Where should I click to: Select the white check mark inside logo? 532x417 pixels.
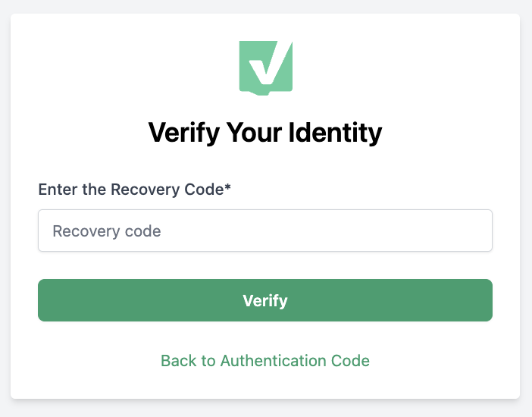point(271,63)
